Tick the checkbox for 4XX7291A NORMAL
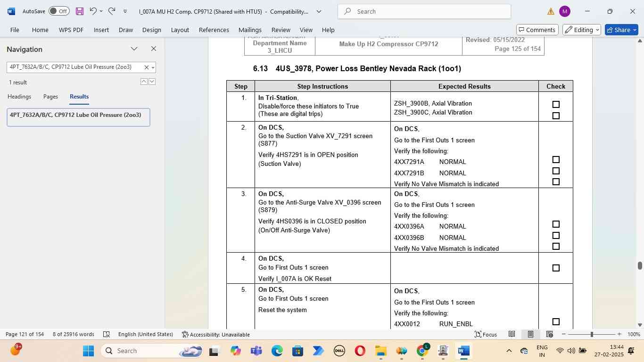This screenshot has width=644, height=362. point(556,160)
